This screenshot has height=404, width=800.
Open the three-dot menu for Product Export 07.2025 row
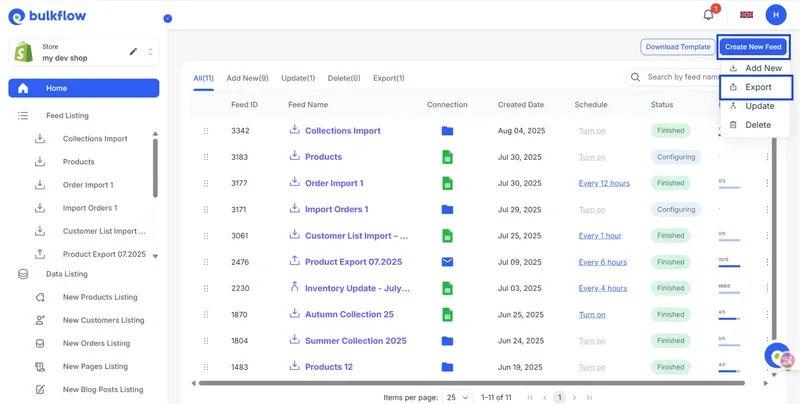pyautogui.click(x=767, y=262)
